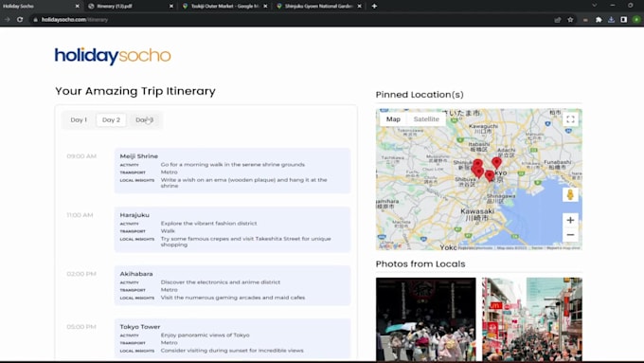This screenshot has width=644, height=363.
Task: Open the Akihabara itinerary card
Action: coord(232,285)
